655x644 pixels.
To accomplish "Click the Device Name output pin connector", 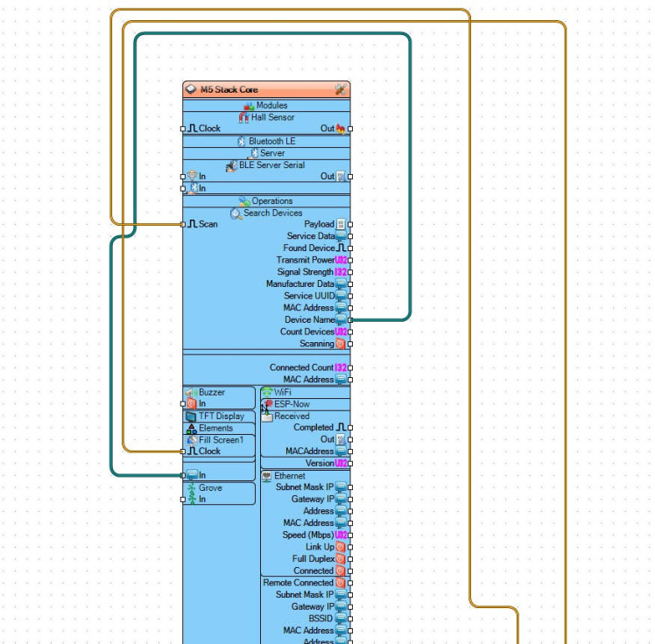I will tap(350, 320).
